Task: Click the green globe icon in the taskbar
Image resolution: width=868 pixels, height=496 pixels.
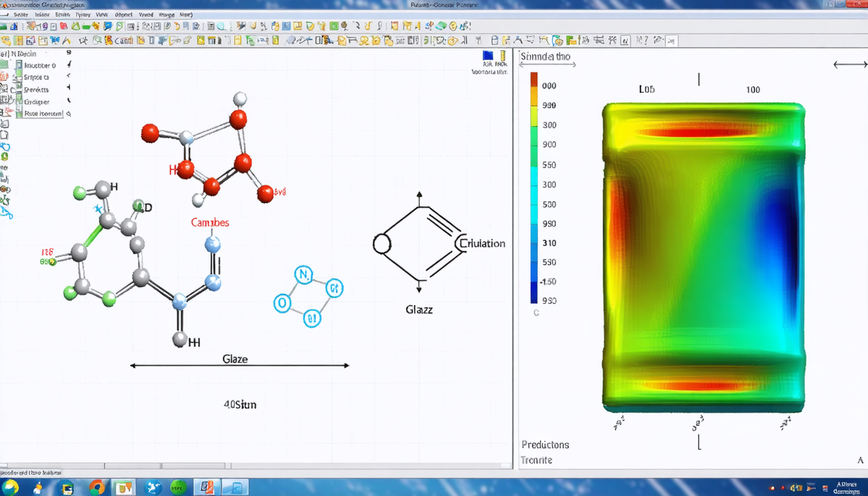Action: tap(178, 487)
